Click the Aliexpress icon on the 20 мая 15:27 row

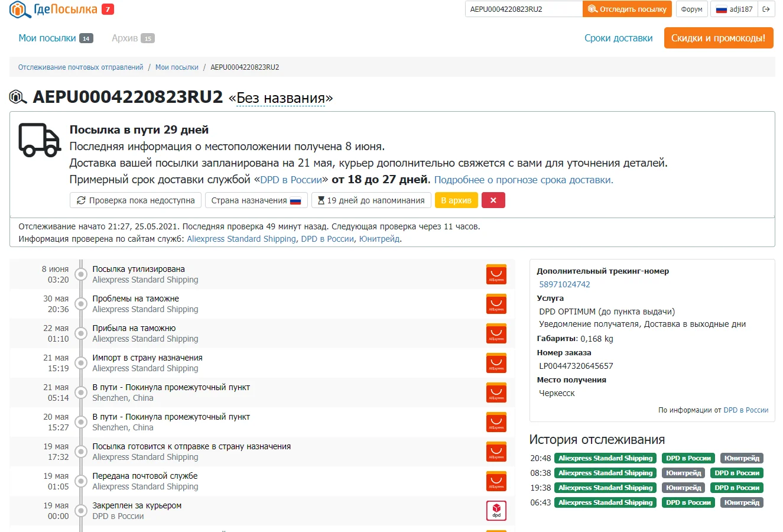[496, 422]
